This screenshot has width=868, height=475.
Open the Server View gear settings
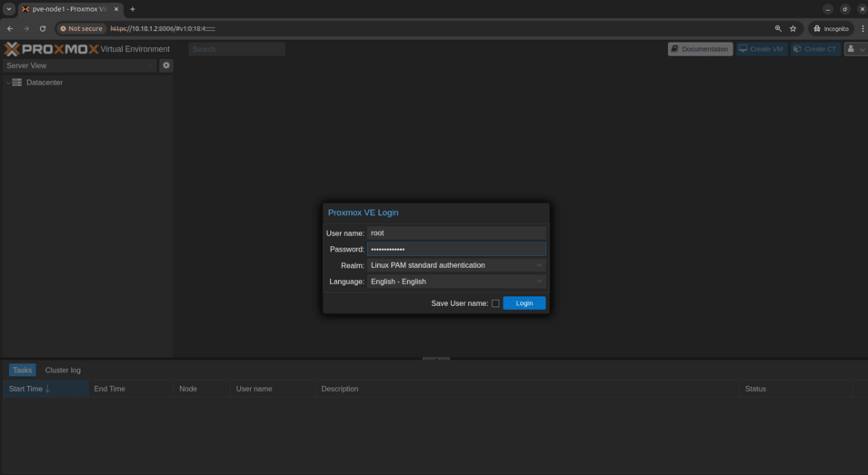(165, 65)
